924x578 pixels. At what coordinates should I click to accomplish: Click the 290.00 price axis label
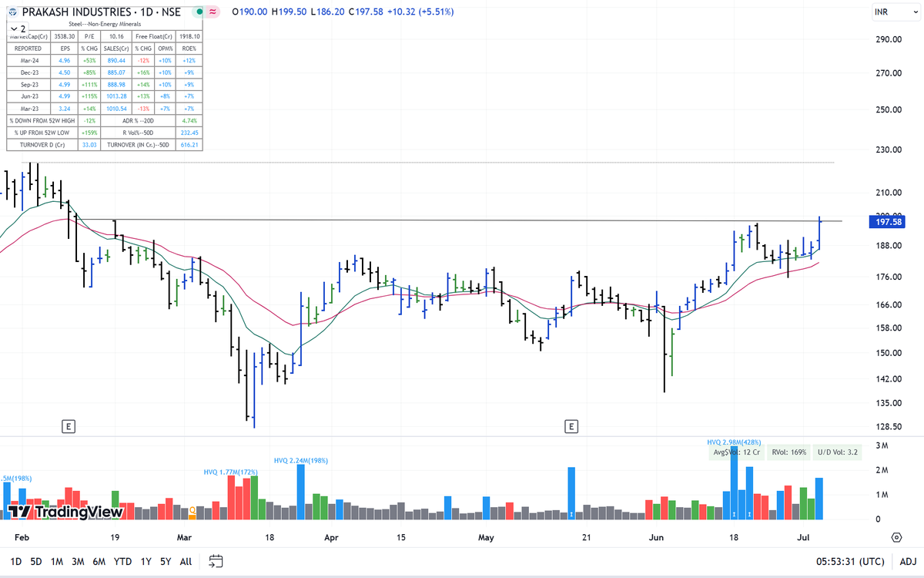889,39
